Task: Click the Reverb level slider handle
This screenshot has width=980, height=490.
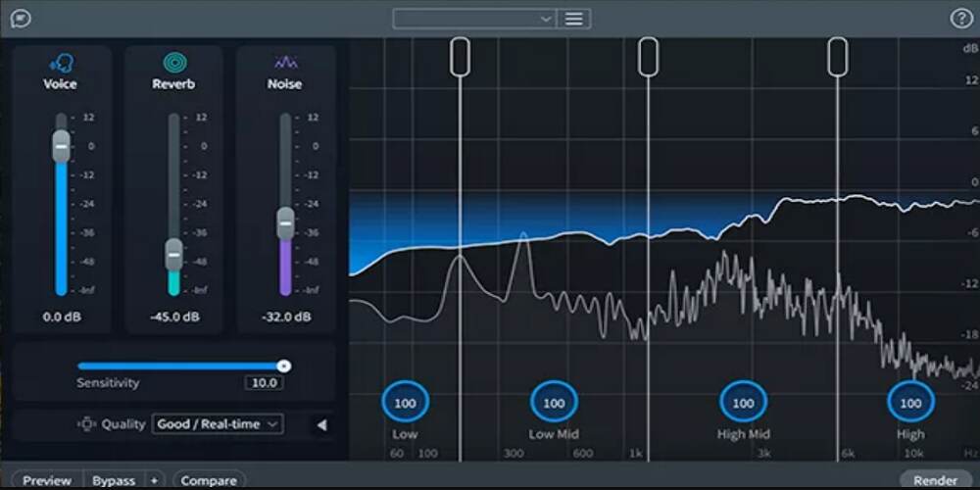Action: (174, 255)
